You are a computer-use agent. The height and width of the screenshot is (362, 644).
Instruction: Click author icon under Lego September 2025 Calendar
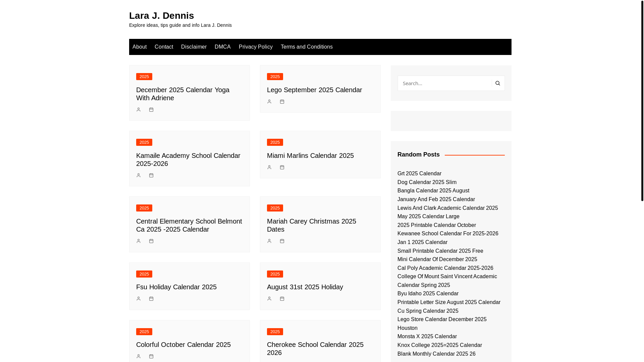tap(269, 102)
